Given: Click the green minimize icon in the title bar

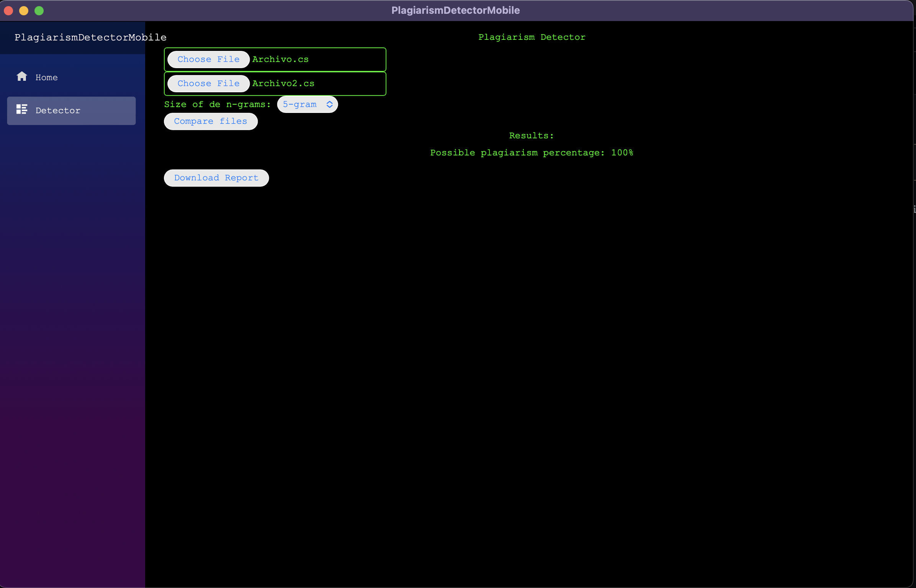Looking at the screenshot, I should pos(39,11).
